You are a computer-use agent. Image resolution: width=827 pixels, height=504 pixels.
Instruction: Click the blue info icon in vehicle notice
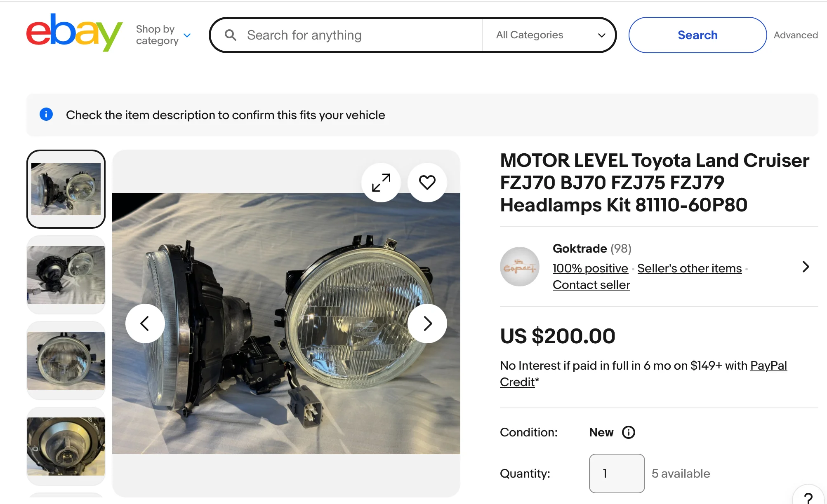tap(46, 115)
